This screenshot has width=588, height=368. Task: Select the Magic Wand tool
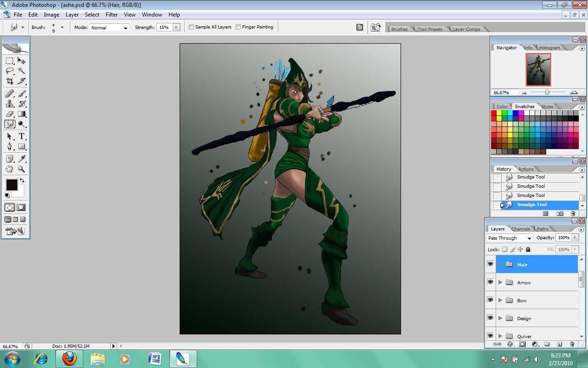(x=22, y=71)
